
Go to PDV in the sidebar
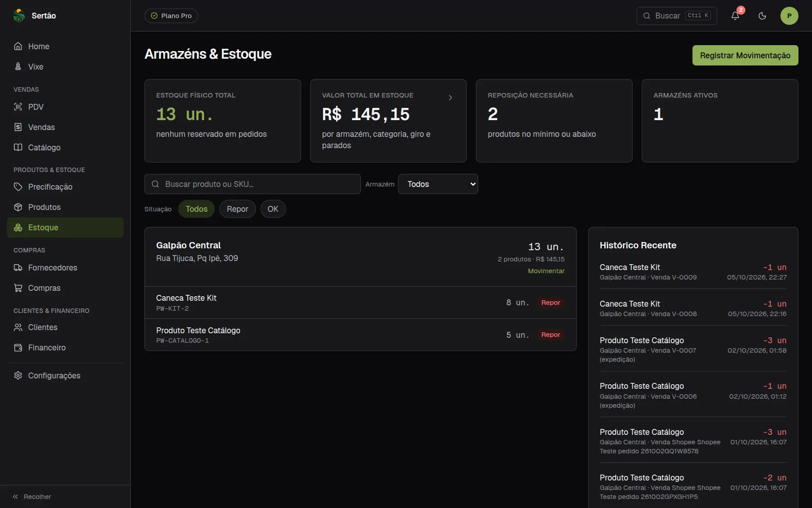click(x=65, y=107)
